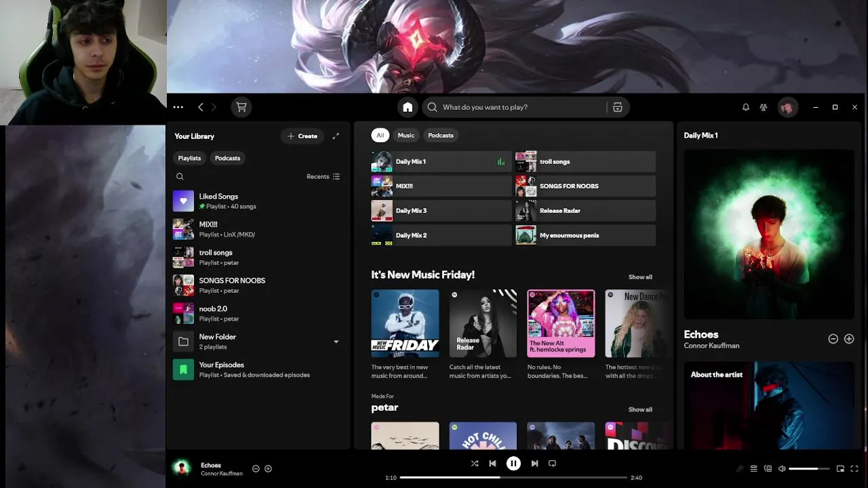
Task: Open Echoes title in right panel
Action: coord(701,334)
